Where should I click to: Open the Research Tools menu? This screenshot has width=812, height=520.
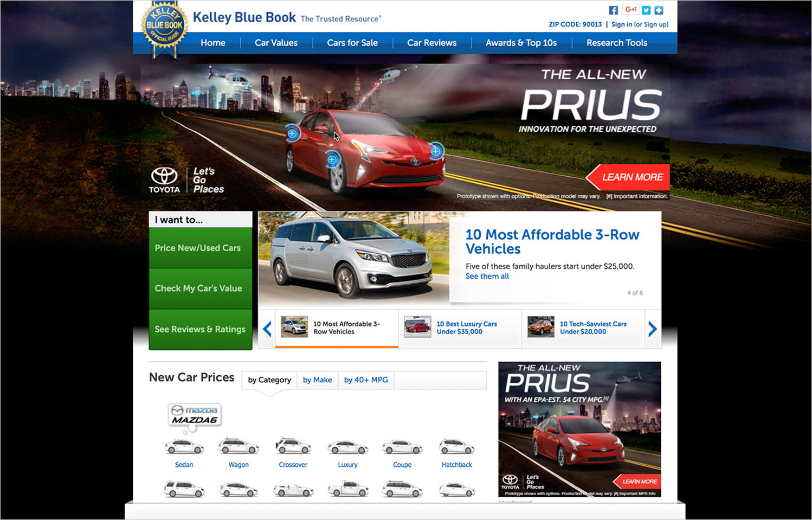[617, 43]
